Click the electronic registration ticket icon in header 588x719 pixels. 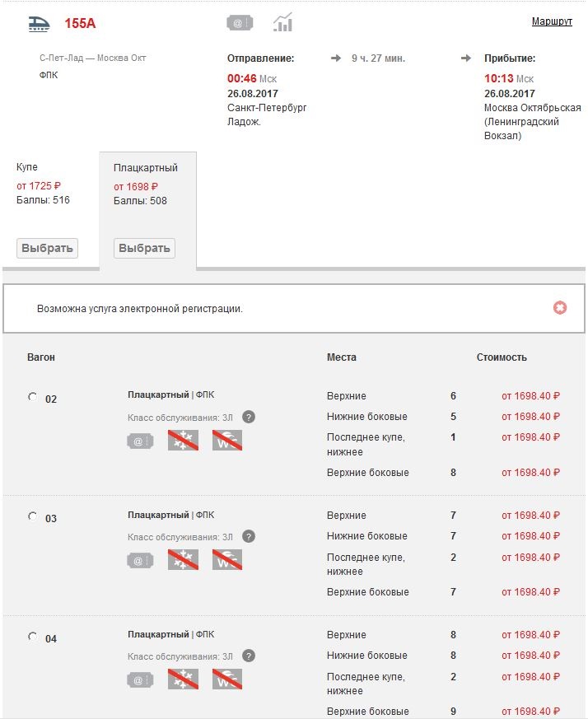tap(240, 23)
